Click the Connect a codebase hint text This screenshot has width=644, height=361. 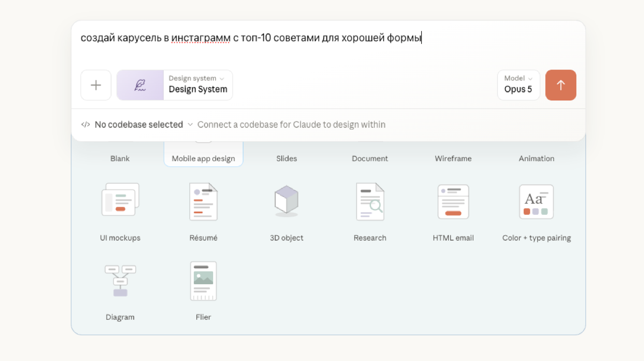click(x=291, y=125)
